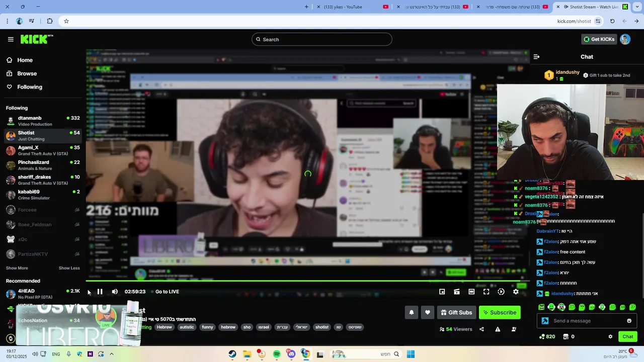644x362 pixels.
Task: Expand the hidden system tray icons chevron
Action: click(111, 354)
